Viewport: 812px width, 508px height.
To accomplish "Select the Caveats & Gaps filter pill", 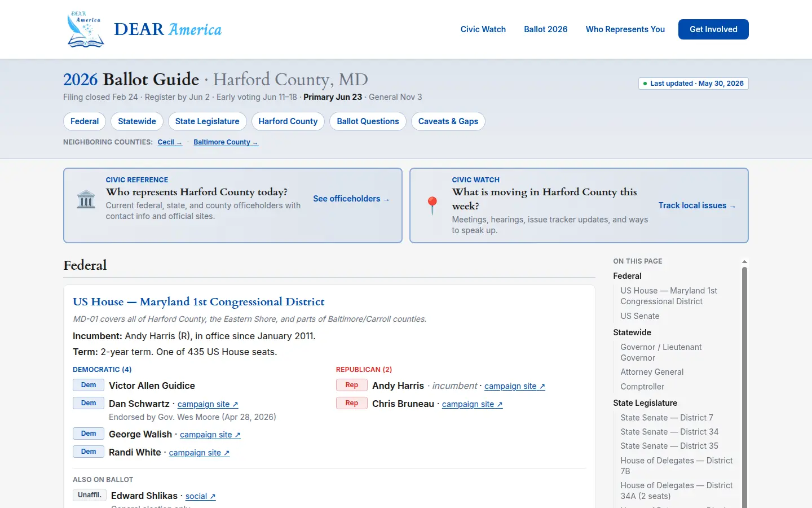I will [x=448, y=121].
